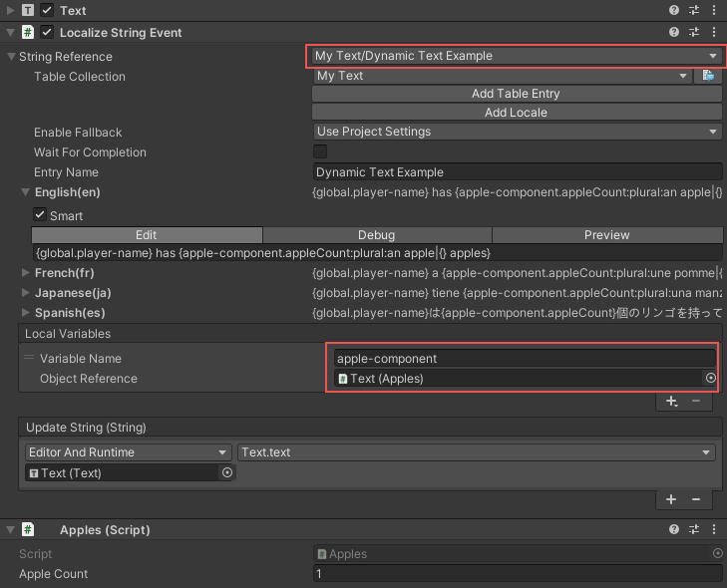This screenshot has width=727, height=588.
Task: Click the Add Table Entry button
Action: tap(517, 94)
